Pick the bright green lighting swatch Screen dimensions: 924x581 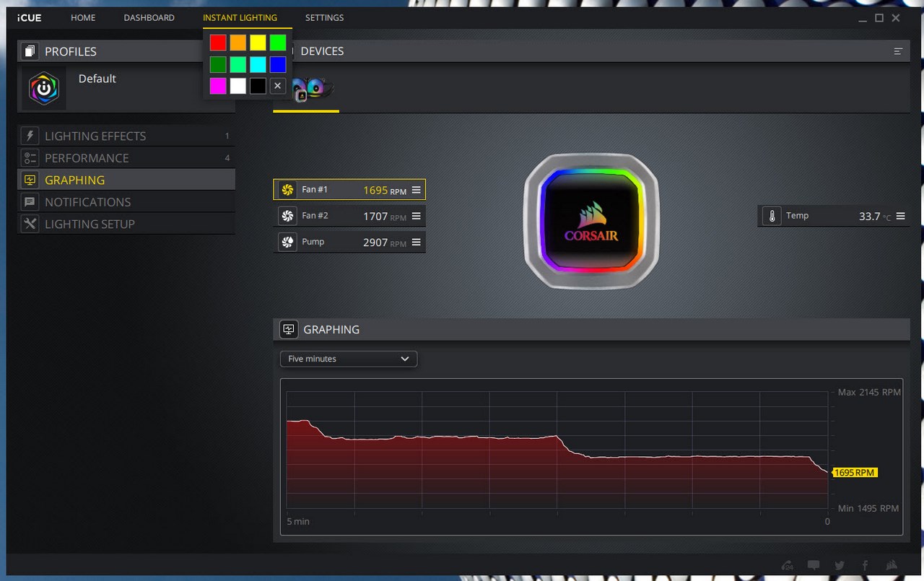[x=278, y=43]
